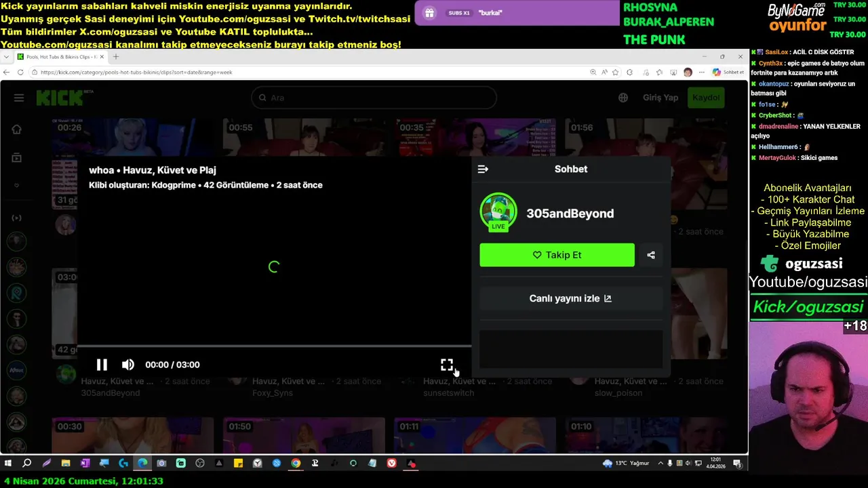Open the clip in fullscreen mode
868x488 pixels.
point(447,365)
